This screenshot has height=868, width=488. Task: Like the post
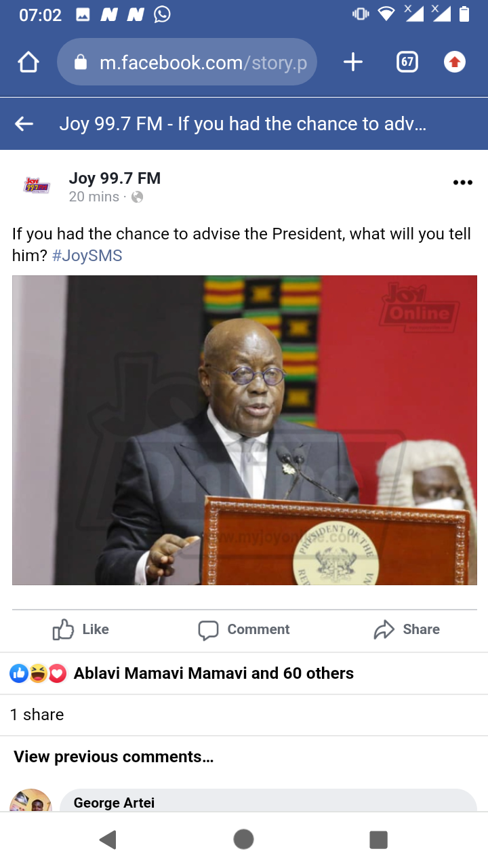point(81,629)
